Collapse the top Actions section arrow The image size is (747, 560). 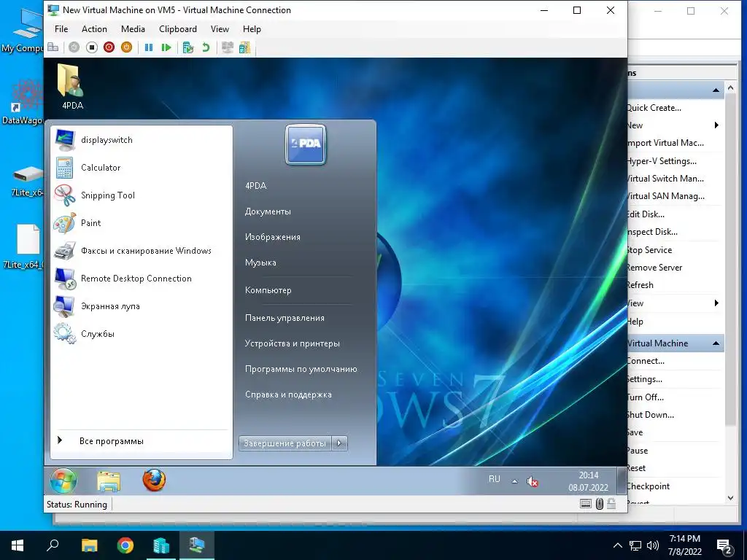click(x=716, y=90)
